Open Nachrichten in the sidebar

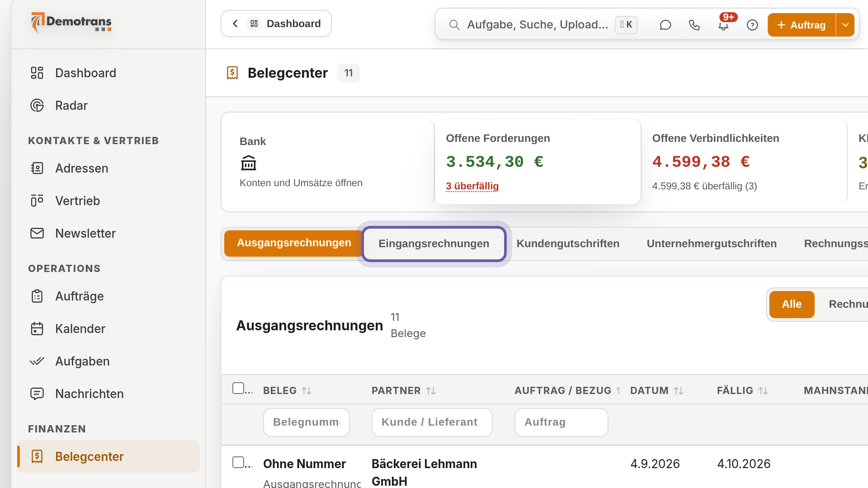108,394
